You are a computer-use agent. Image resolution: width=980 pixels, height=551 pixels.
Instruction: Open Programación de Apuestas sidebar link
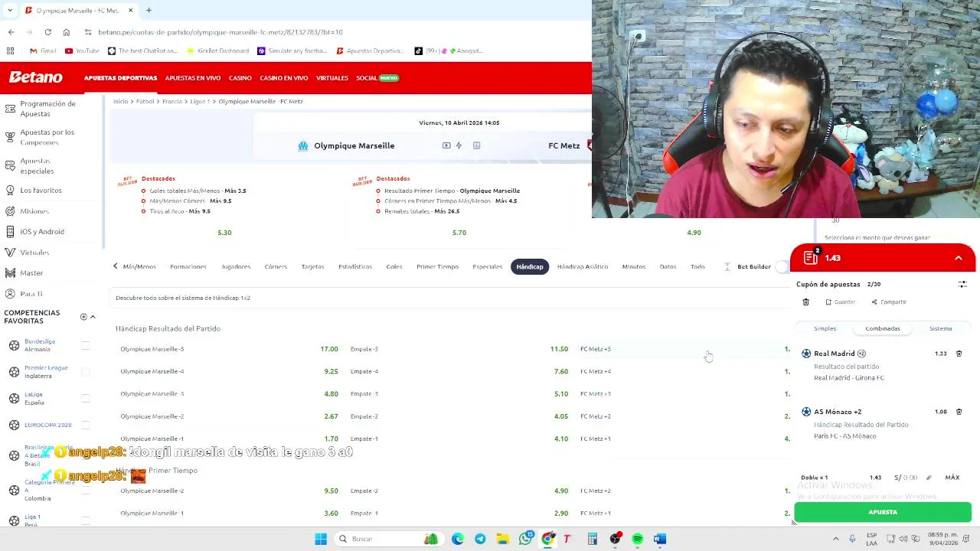tap(47, 109)
